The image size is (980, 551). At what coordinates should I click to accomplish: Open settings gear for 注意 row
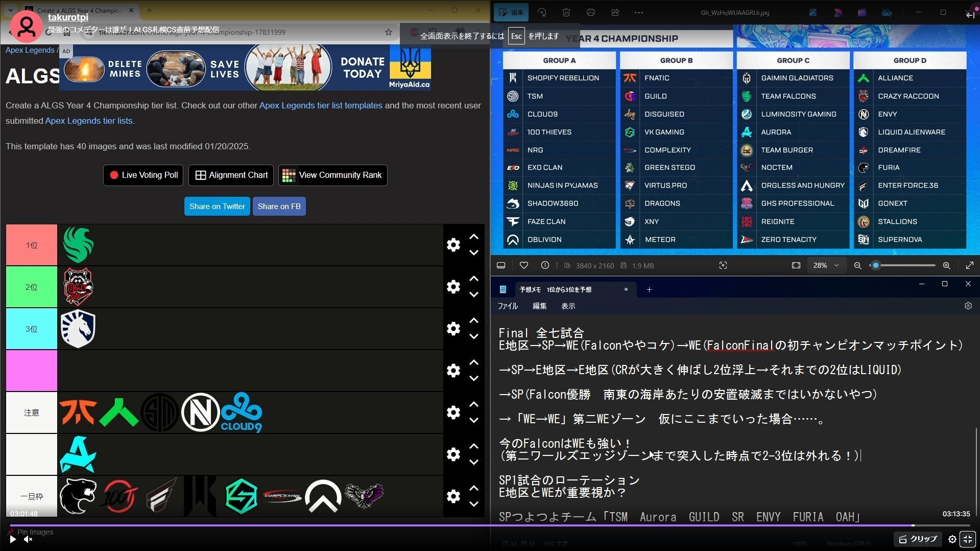pyautogui.click(x=453, y=412)
